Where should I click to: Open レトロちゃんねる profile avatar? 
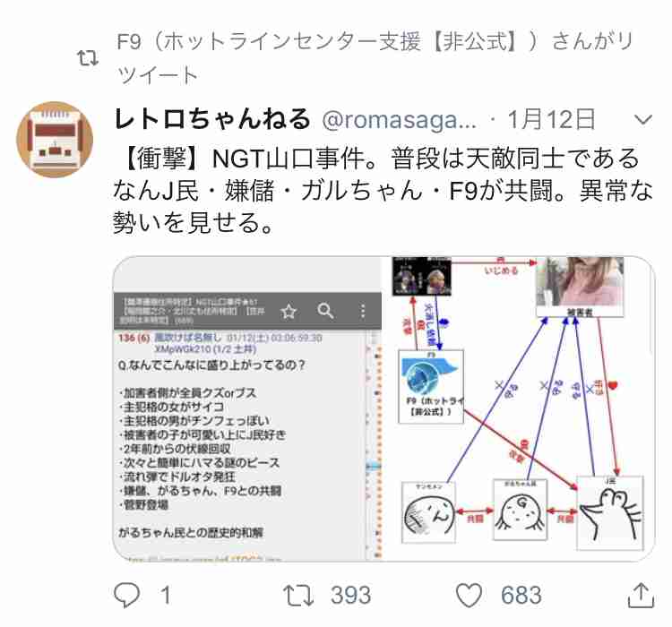[x=55, y=140]
